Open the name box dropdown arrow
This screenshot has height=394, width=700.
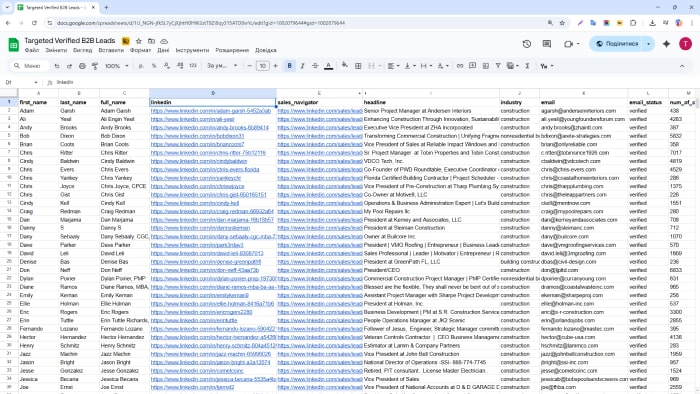tap(35, 83)
